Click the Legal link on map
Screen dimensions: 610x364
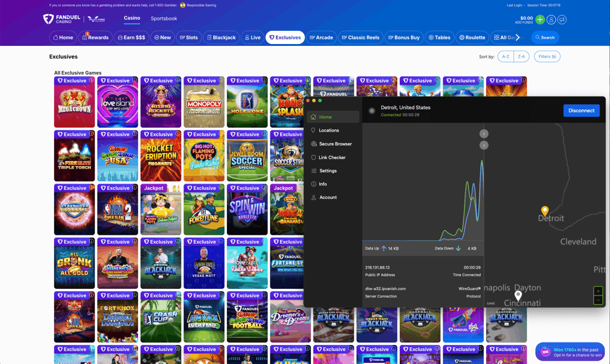[491, 303]
